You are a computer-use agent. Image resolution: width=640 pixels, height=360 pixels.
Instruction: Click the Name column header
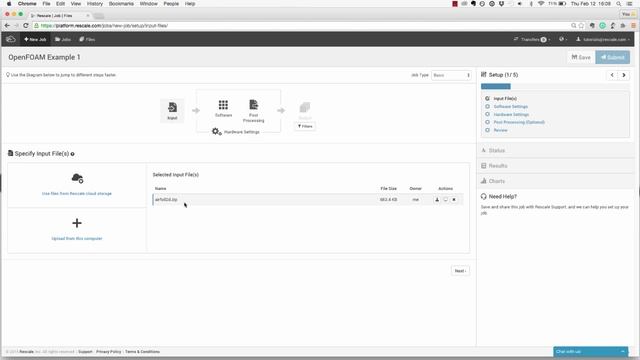(160, 189)
